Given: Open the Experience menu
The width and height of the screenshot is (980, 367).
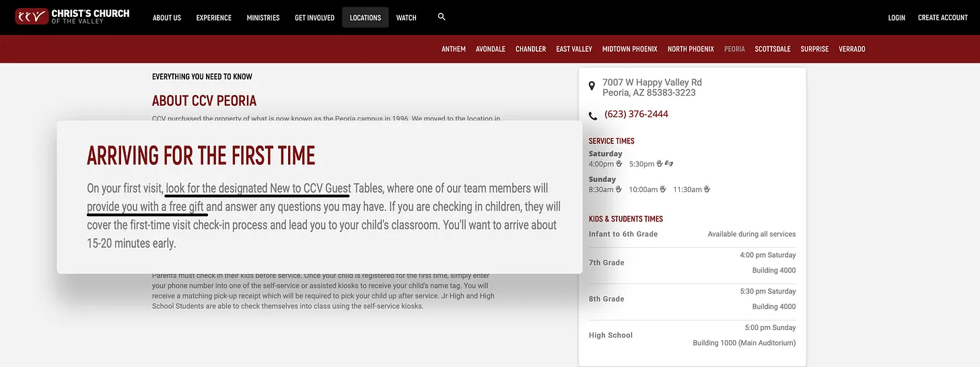Looking at the screenshot, I should pos(214,18).
